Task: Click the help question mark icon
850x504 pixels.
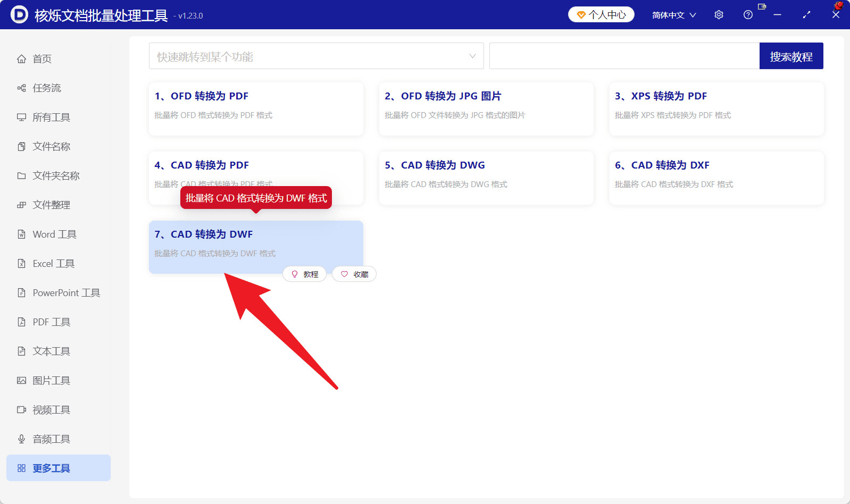Action: 748,15
